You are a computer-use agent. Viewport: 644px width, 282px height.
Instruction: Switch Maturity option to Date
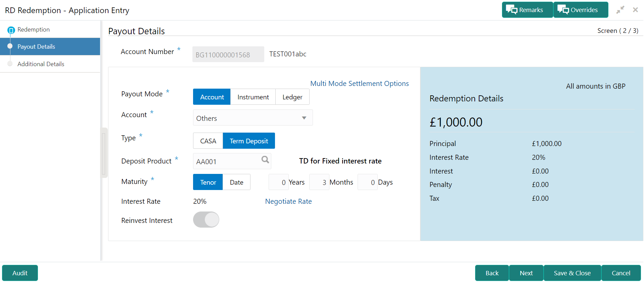pos(236,182)
